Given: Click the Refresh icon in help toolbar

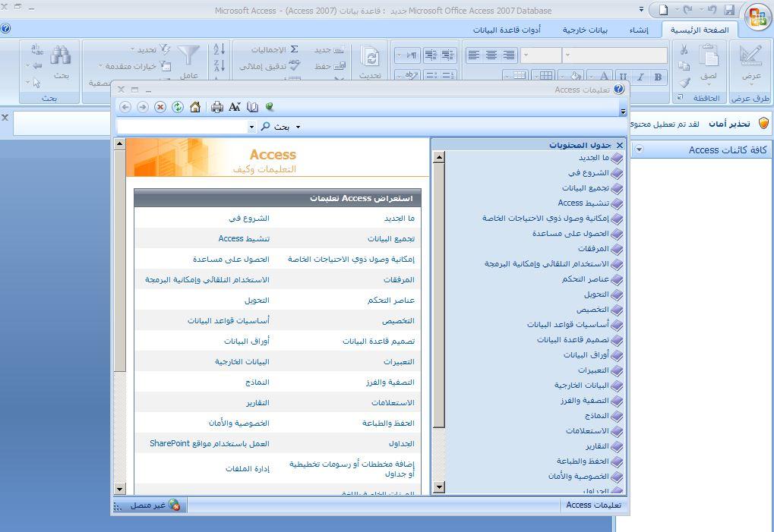Looking at the screenshot, I should click(x=178, y=107).
